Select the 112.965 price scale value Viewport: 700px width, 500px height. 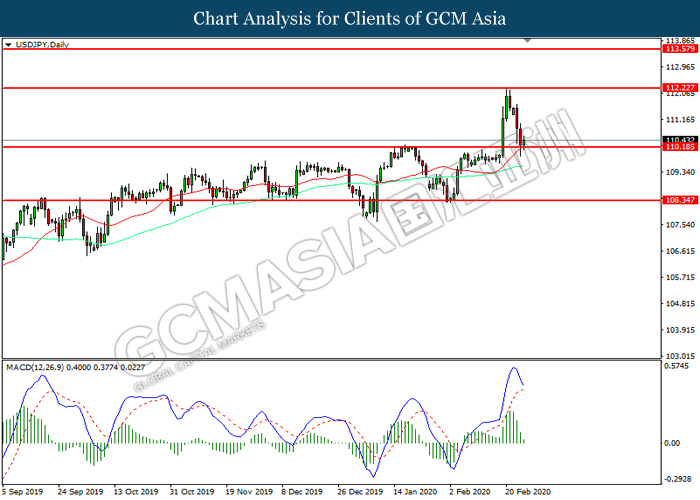(x=680, y=67)
